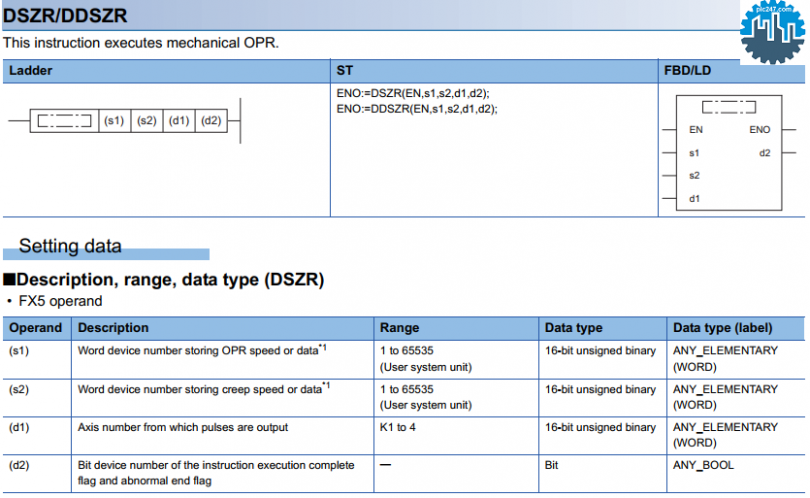The height and width of the screenshot is (498, 810).
Task: Click 'Word device number storing creep speed' description
Action: [x=204, y=389]
